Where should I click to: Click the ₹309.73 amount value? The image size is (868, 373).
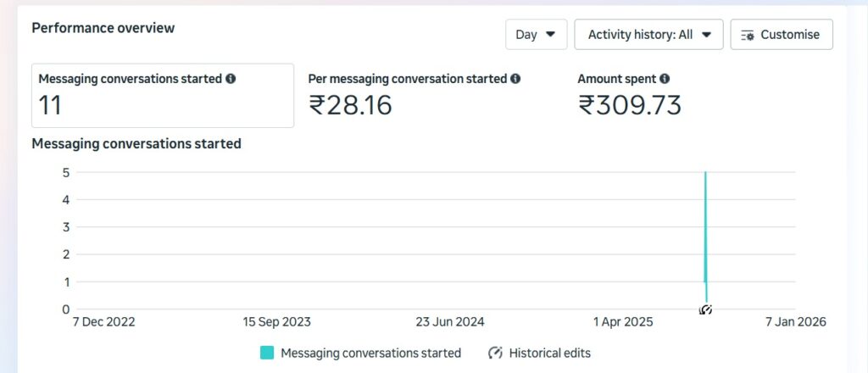[x=629, y=105]
